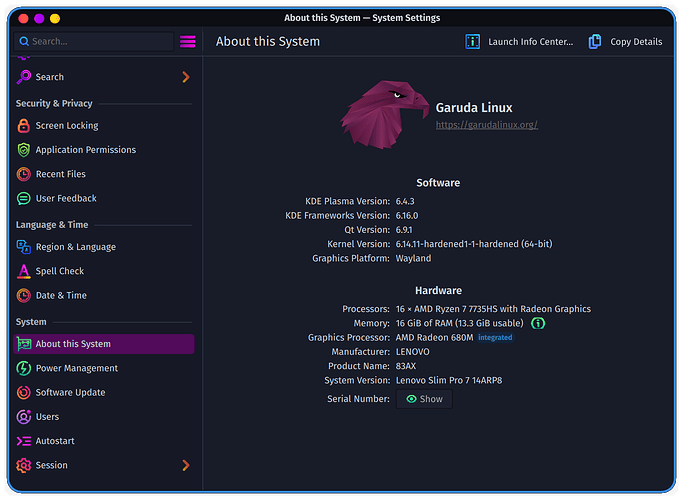The height and width of the screenshot is (499, 683).
Task: Open the pink hamburger menu
Action: click(x=188, y=42)
